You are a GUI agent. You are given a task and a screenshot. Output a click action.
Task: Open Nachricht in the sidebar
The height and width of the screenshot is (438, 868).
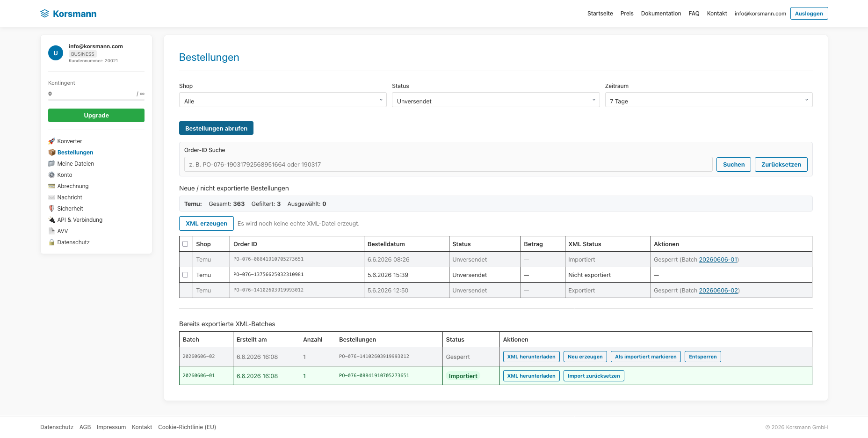(70, 197)
